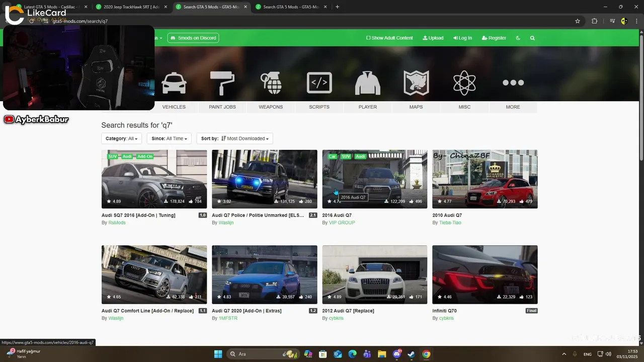Image resolution: width=644 pixels, height=362 pixels.
Task: Open the More three-dots icon
Action: pyautogui.click(x=513, y=83)
